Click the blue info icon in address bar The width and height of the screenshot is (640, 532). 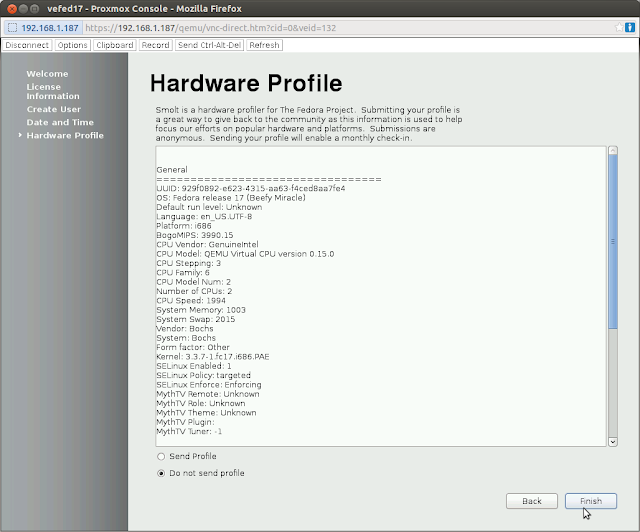pyautogui.click(x=630, y=27)
